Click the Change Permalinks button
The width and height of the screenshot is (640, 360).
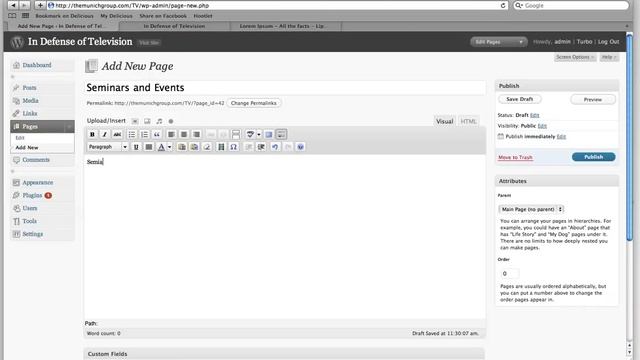253,103
